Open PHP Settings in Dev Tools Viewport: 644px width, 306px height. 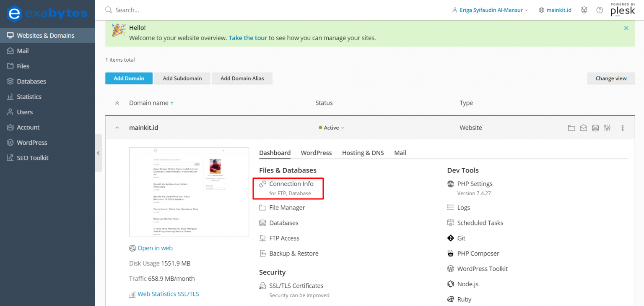tap(475, 183)
